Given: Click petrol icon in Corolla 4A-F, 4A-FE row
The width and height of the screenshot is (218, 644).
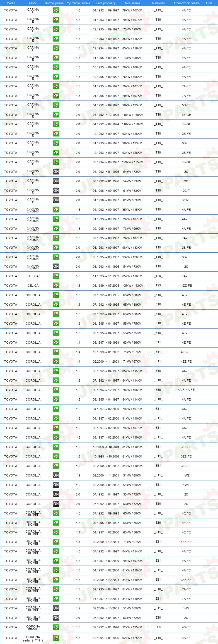Looking at the screenshot, I should pyautogui.click(x=56, y=390).
